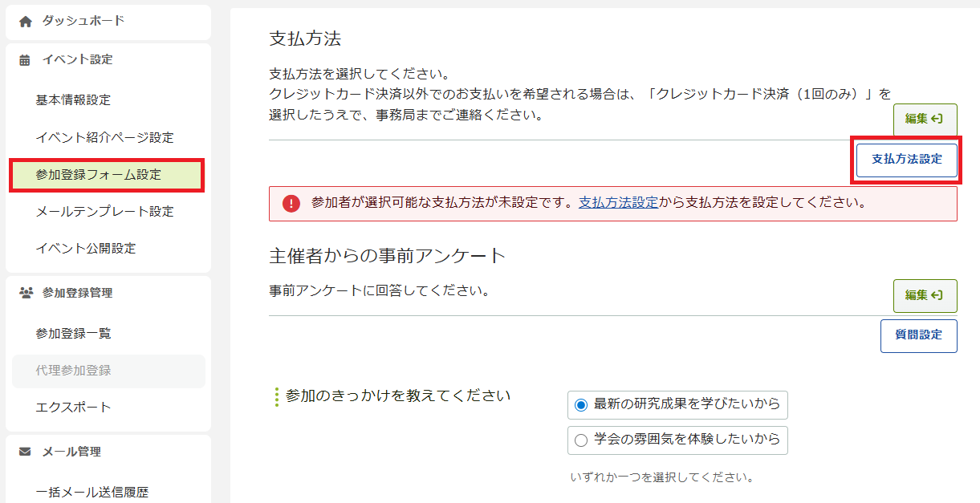
Task: Open the 参加登録一覧 list
Action: tap(73, 333)
